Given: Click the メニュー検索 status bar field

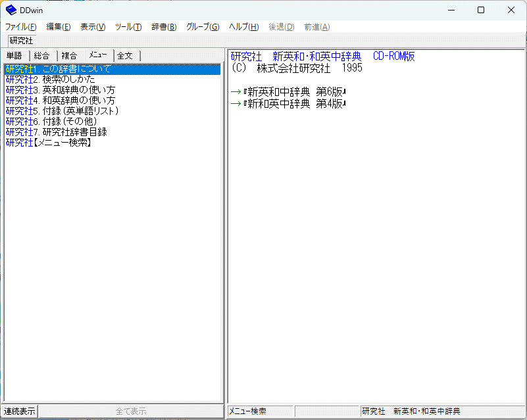Looking at the screenshot, I should [260, 411].
